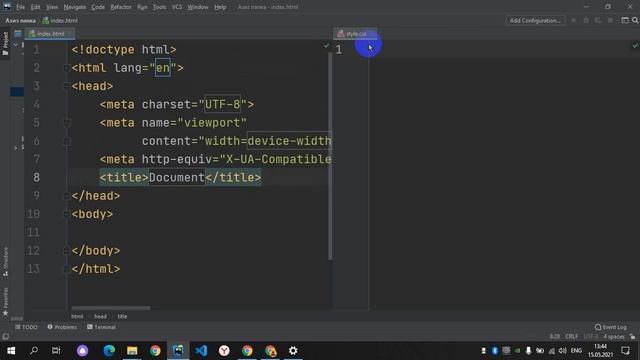Open Windows Start menu

11,351
